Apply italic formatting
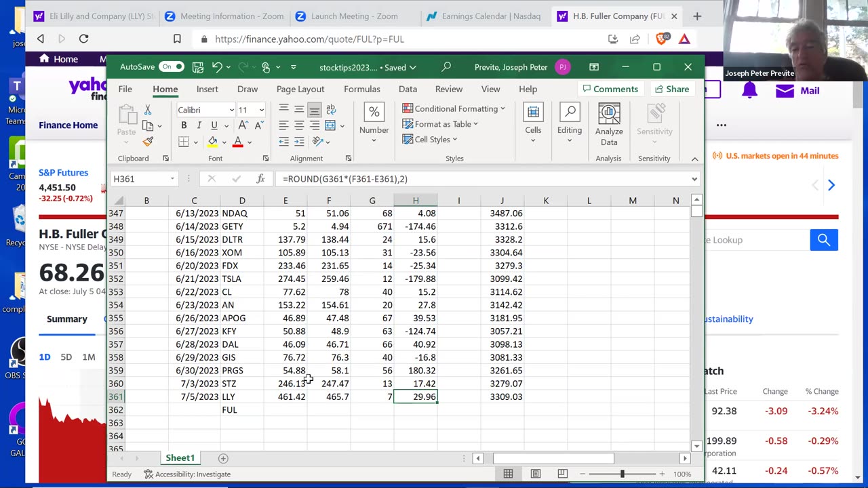This screenshot has height=488, width=868. (199, 125)
